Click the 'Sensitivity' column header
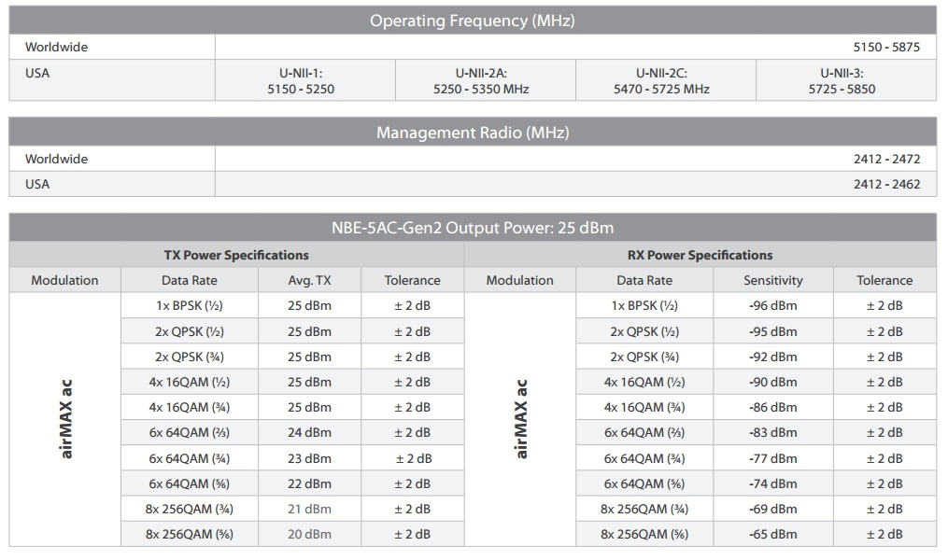Screen dimensions: 948x560 773,280
